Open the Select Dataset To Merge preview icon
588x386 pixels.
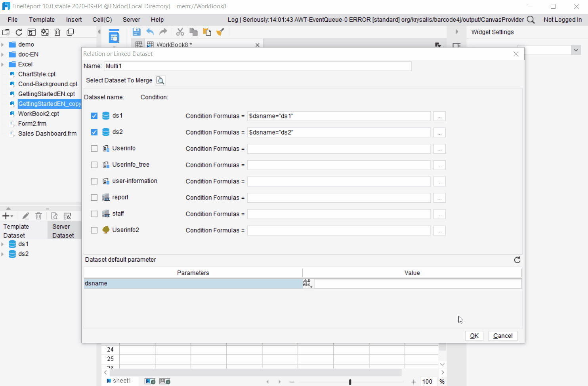pos(160,80)
